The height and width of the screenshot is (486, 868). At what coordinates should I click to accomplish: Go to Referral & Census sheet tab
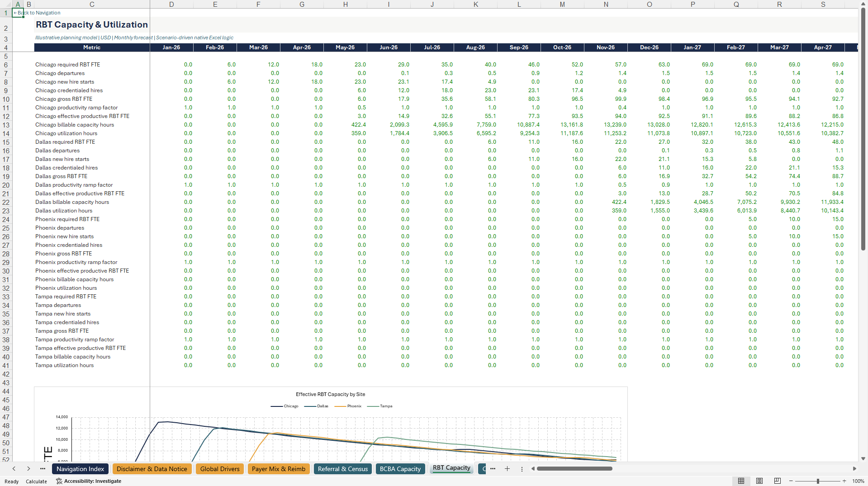click(x=343, y=469)
